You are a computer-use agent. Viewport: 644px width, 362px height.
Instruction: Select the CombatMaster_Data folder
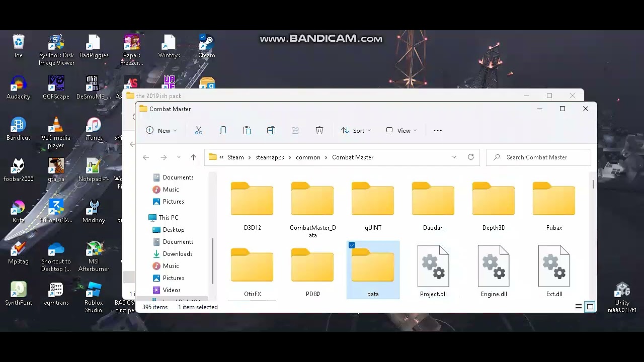tap(312, 210)
